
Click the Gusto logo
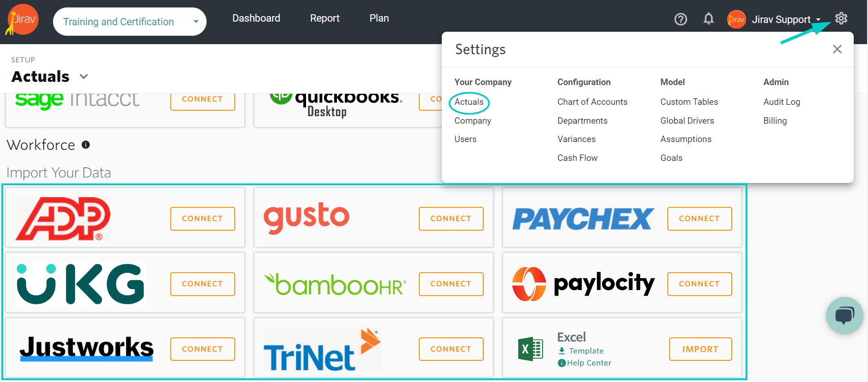307,218
